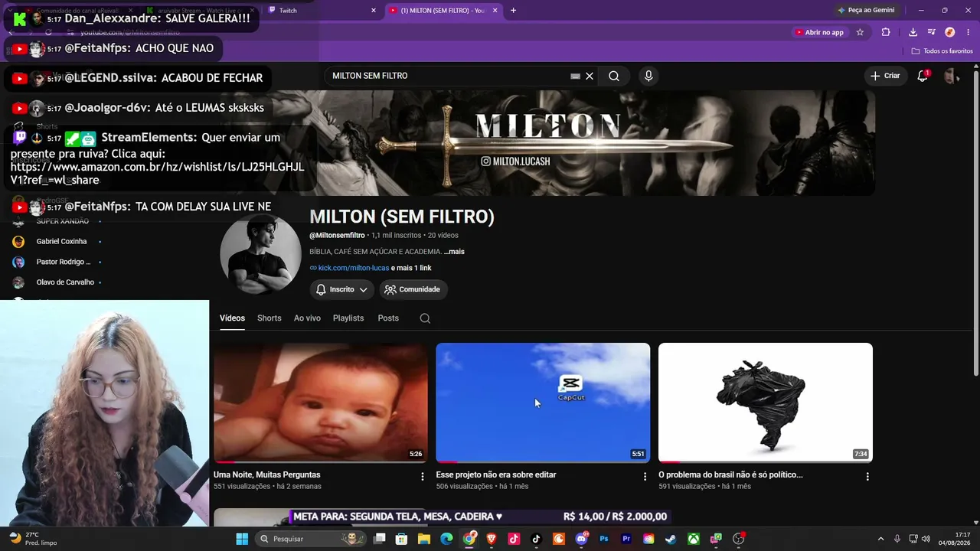Open Brave browser from the taskbar
This screenshot has width=980, height=551.
point(492,539)
